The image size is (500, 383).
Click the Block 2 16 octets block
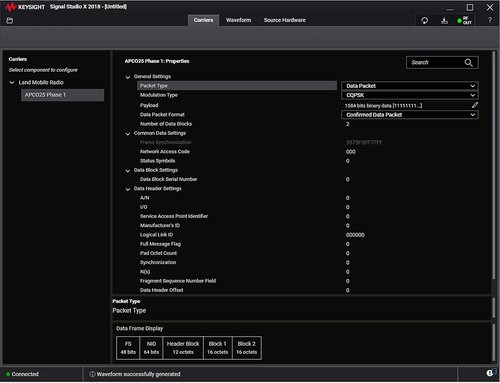pyautogui.click(x=247, y=348)
